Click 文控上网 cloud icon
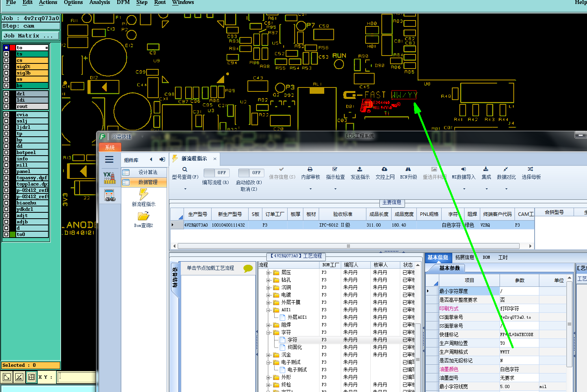 coord(385,169)
